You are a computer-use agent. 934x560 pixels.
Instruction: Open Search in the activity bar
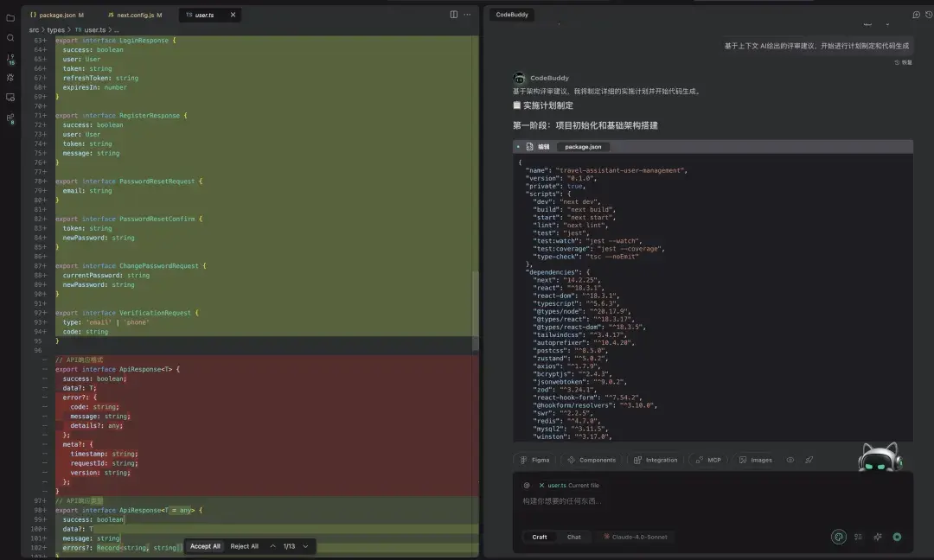[x=10, y=38]
